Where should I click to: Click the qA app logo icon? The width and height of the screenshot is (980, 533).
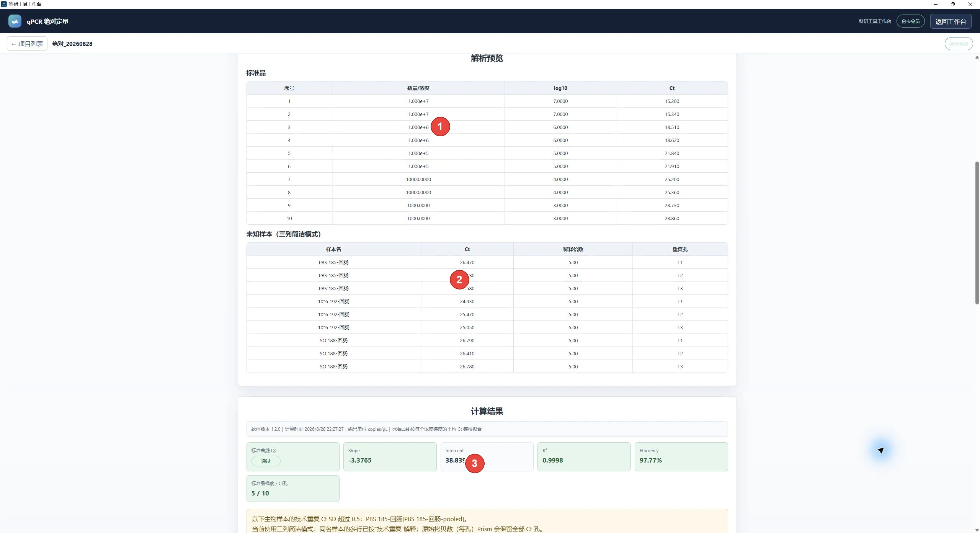[15, 21]
